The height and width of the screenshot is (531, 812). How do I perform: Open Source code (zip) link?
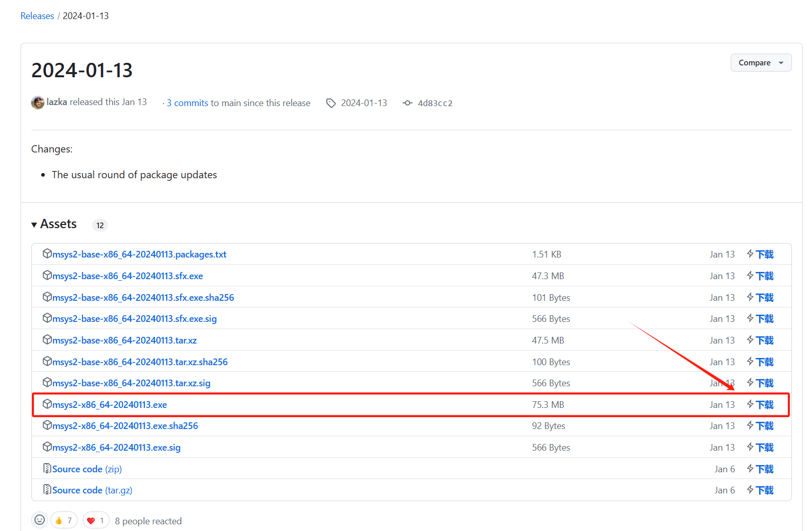coord(87,469)
